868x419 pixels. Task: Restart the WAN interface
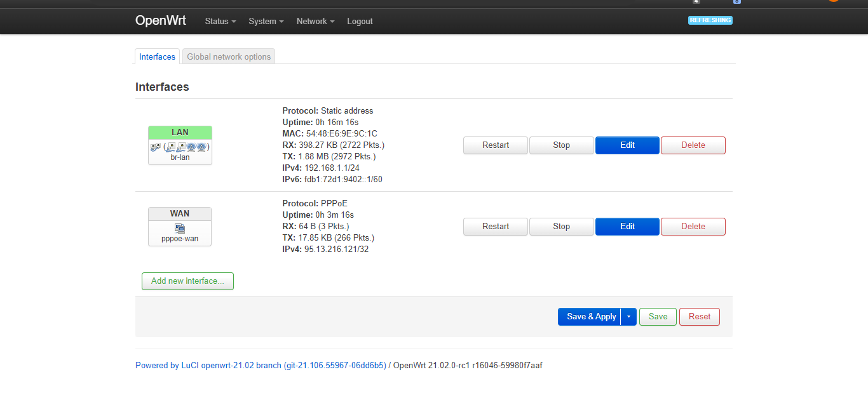pyautogui.click(x=496, y=226)
